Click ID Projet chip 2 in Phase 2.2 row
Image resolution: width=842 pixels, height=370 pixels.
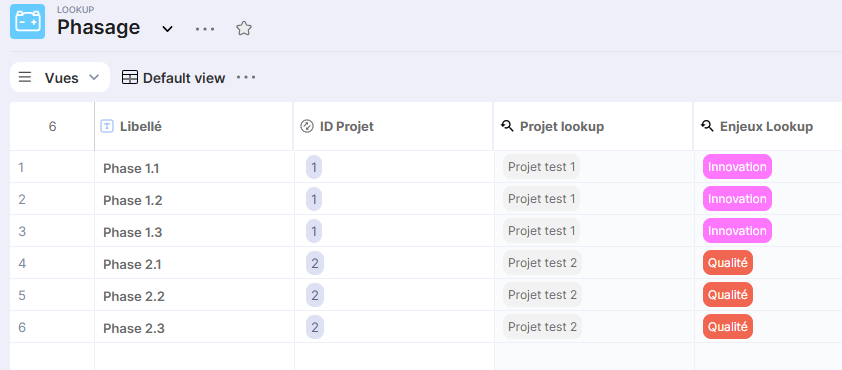[315, 295]
